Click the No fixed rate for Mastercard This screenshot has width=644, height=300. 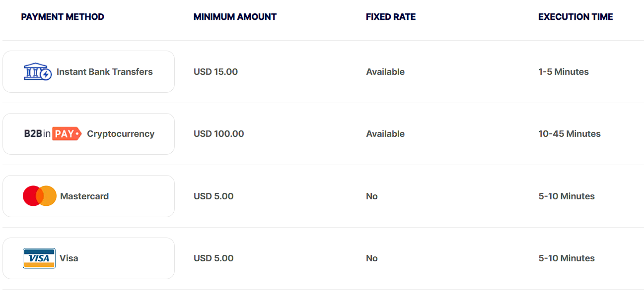(372, 196)
